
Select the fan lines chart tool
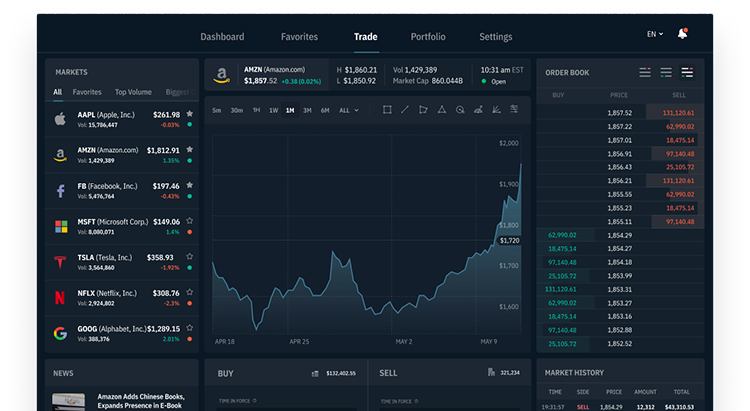(496, 110)
